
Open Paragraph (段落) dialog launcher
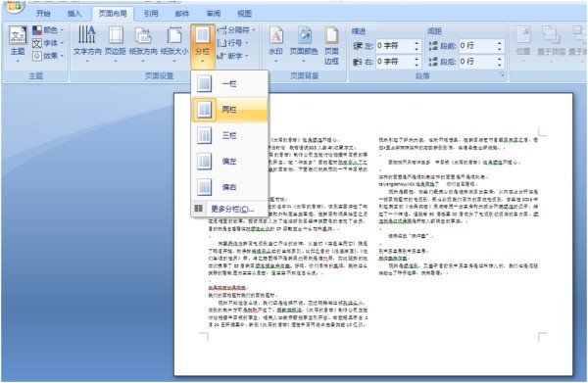[502, 75]
